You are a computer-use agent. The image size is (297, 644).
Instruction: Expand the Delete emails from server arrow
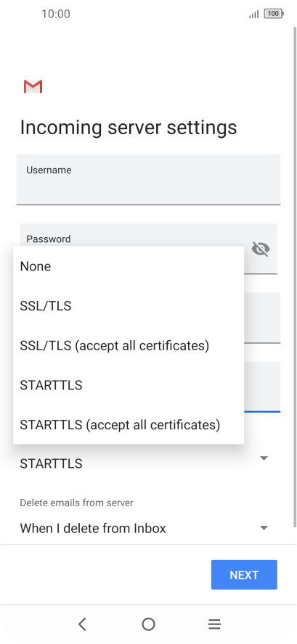point(264,528)
